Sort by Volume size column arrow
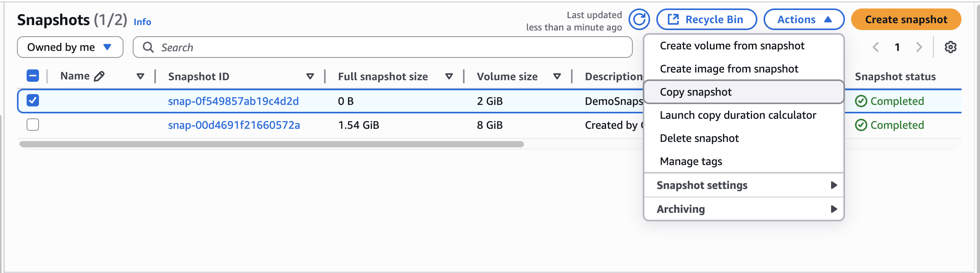The height and width of the screenshot is (273, 980). pyautogui.click(x=557, y=76)
